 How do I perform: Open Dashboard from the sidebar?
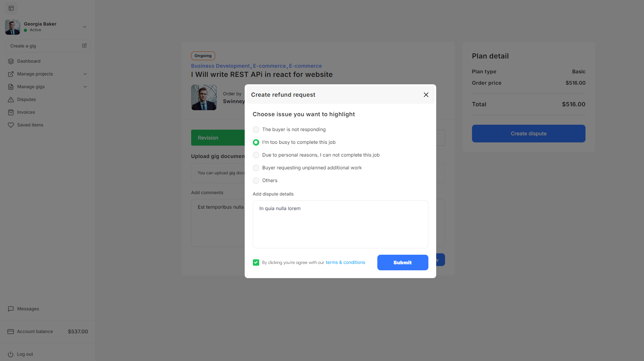[x=29, y=61]
